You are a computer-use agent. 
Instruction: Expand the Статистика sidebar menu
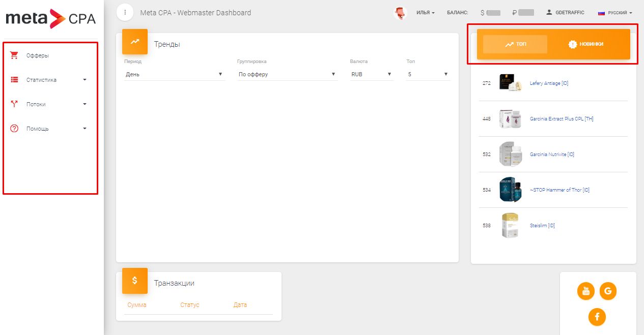[x=48, y=80]
